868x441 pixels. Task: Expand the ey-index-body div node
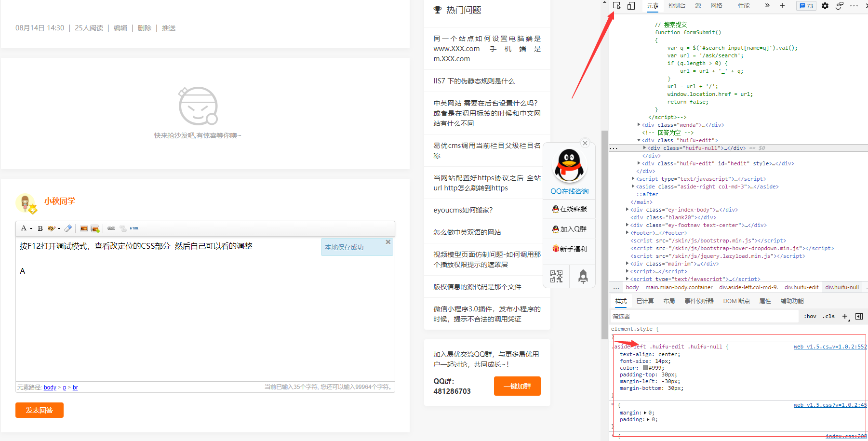627,210
